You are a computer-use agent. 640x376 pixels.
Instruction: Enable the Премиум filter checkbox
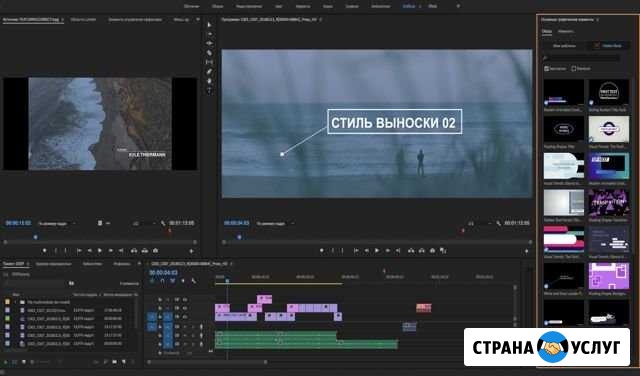pyautogui.click(x=574, y=69)
